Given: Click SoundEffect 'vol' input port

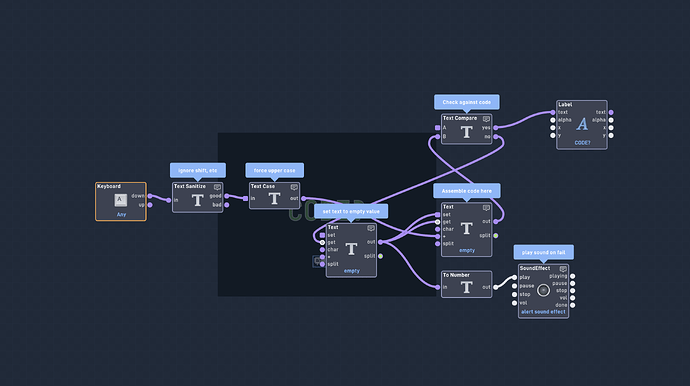Looking at the screenshot, I should (514, 303).
